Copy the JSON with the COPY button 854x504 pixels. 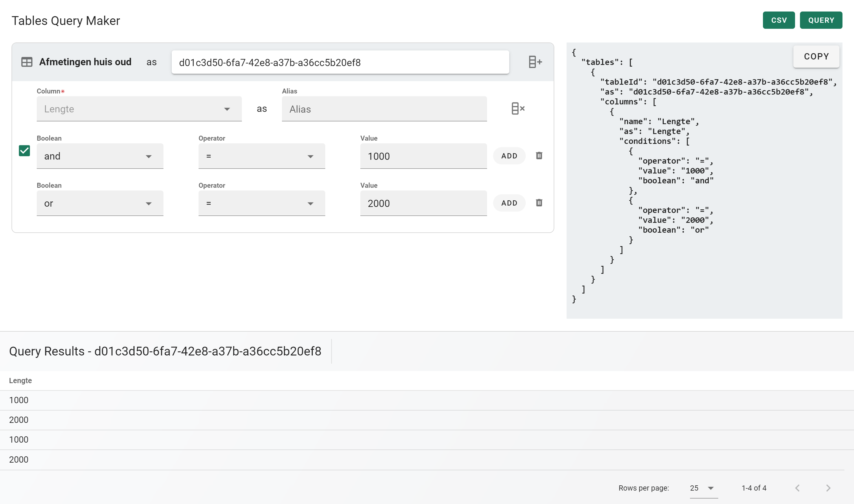tap(816, 57)
